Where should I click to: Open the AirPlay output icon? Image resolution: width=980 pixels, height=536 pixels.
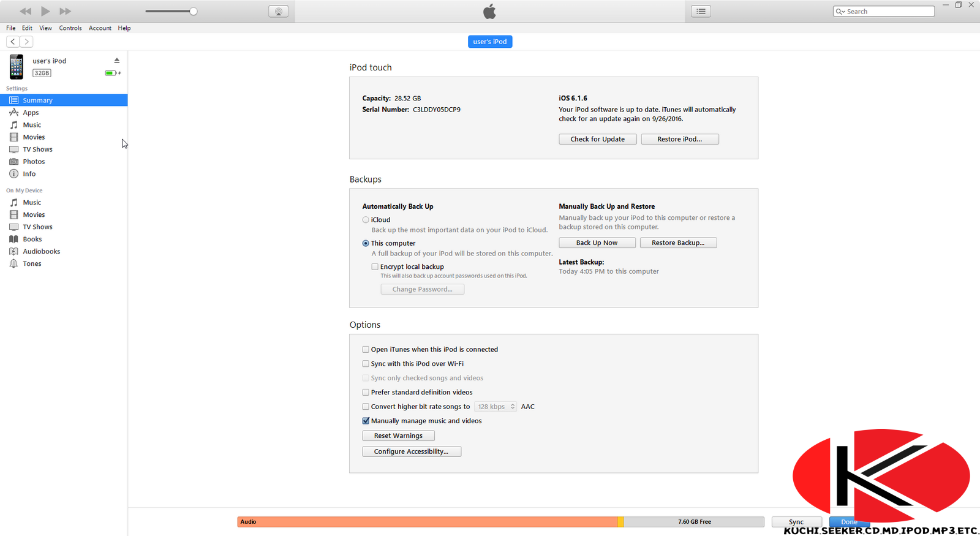tap(278, 12)
